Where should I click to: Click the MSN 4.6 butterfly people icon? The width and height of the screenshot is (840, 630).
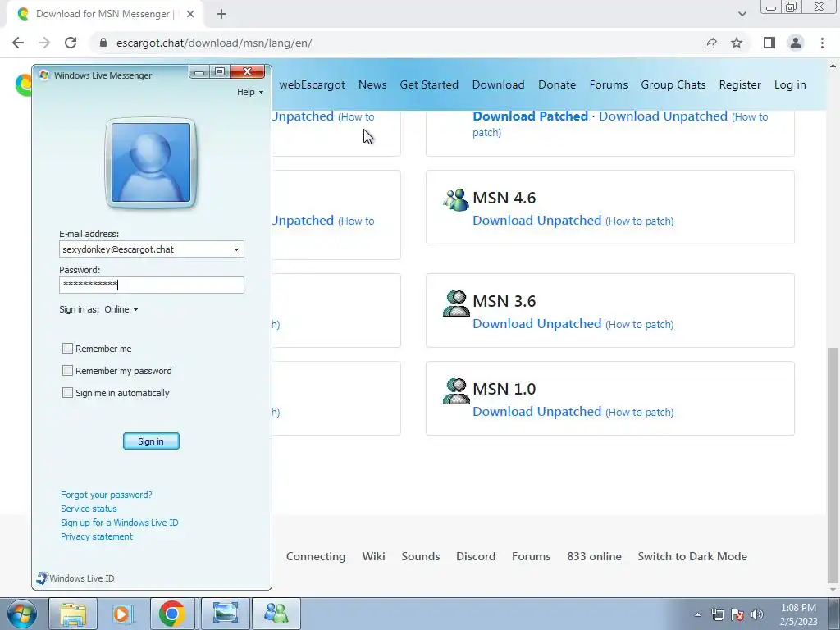click(456, 199)
